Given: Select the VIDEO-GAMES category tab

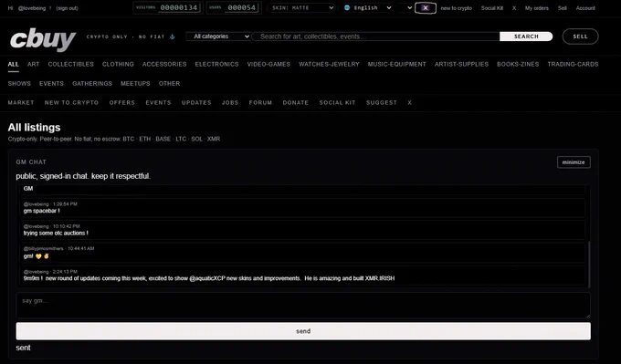Looking at the screenshot, I should click(268, 64).
